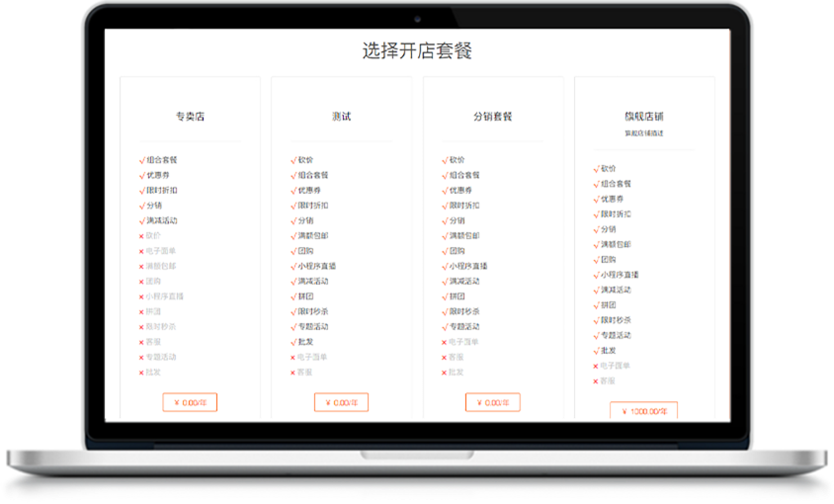
Task: Click 团购 feature in 旗舰店铺 card
Action: 609,260
